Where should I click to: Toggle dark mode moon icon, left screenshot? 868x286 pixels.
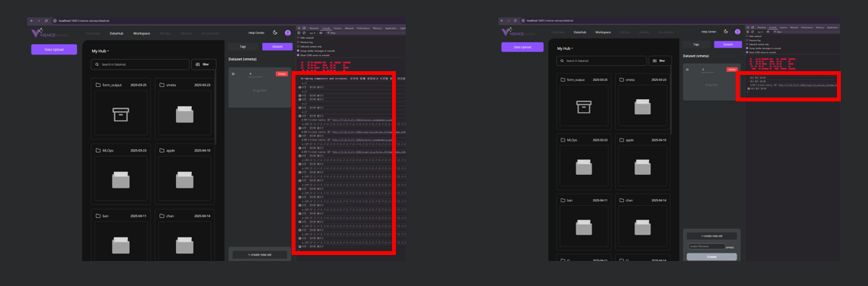click(275, 33)
